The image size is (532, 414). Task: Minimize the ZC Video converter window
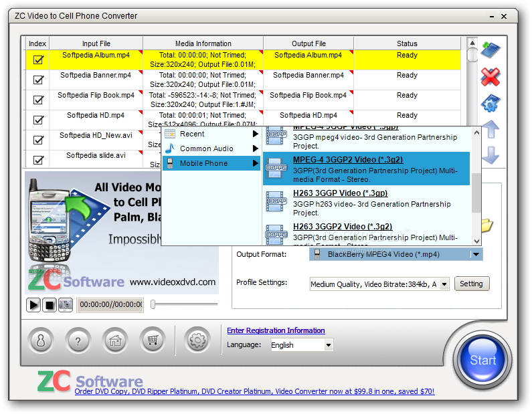492,16
